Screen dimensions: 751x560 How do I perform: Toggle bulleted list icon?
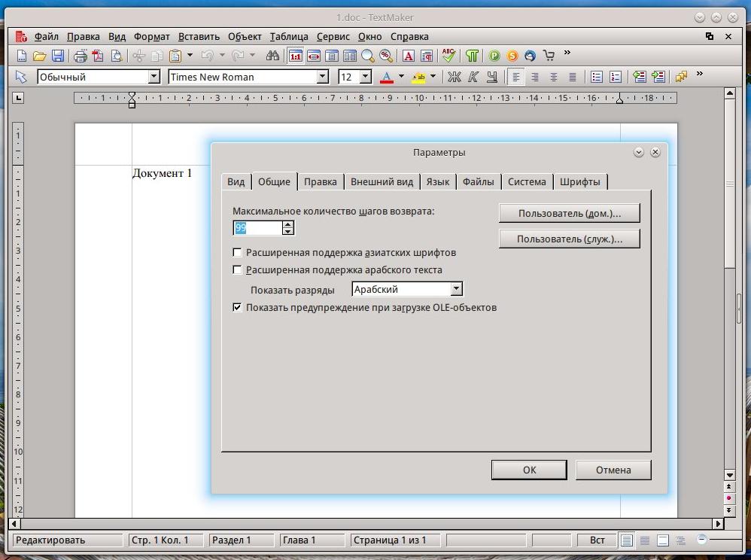tap(596, 77)
